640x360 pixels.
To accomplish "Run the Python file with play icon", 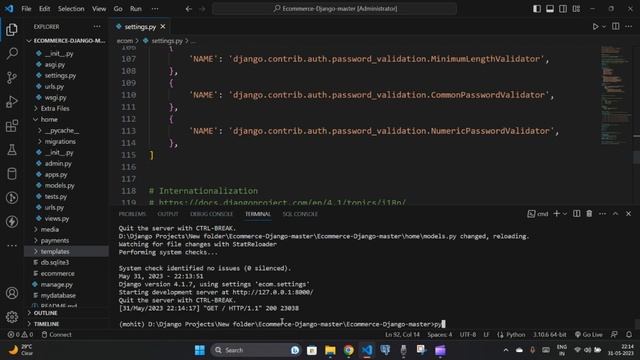I will coord(595,27).
